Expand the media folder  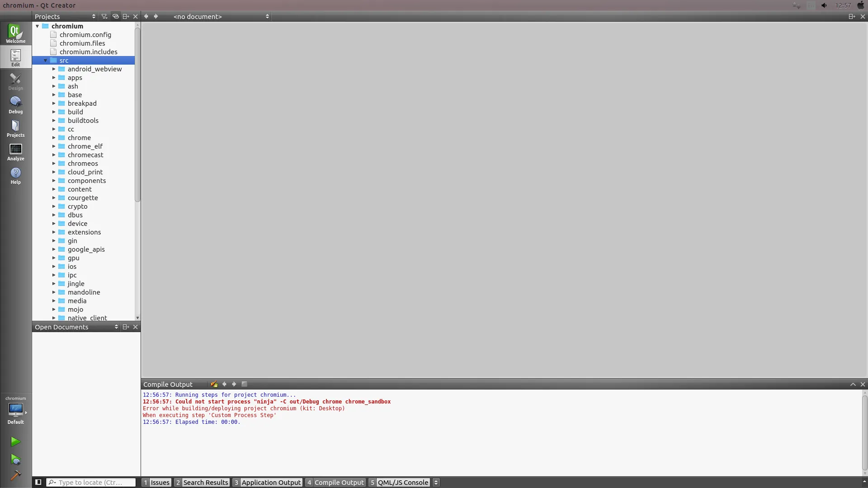coord(54,301)
